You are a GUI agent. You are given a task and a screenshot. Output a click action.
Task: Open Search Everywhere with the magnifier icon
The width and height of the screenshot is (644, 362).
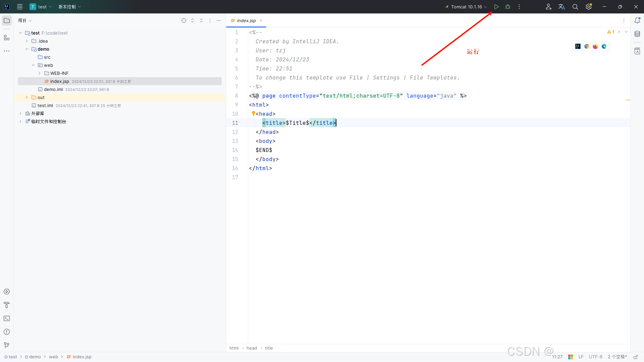pos(575,7)
